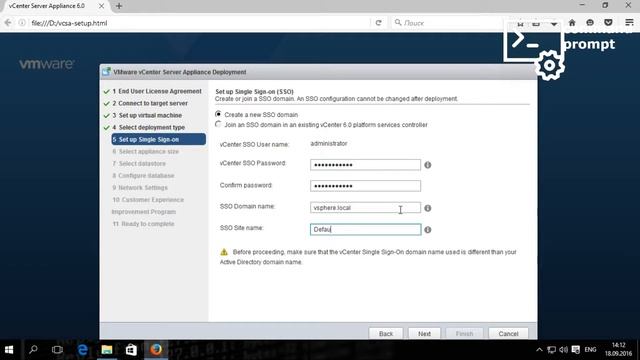Show site information icon in address bar

22,23
